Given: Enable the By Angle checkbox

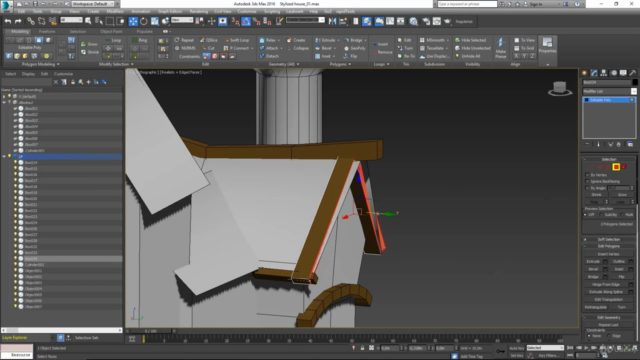Looking at the screenshot, I should pyautogui.click(x=587, y=188).
